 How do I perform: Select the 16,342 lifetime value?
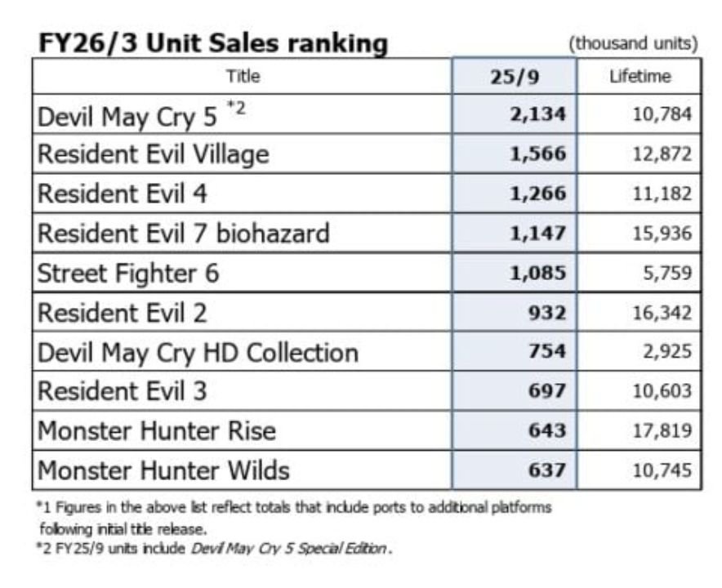pyautogui.click(x=662, y=312)
